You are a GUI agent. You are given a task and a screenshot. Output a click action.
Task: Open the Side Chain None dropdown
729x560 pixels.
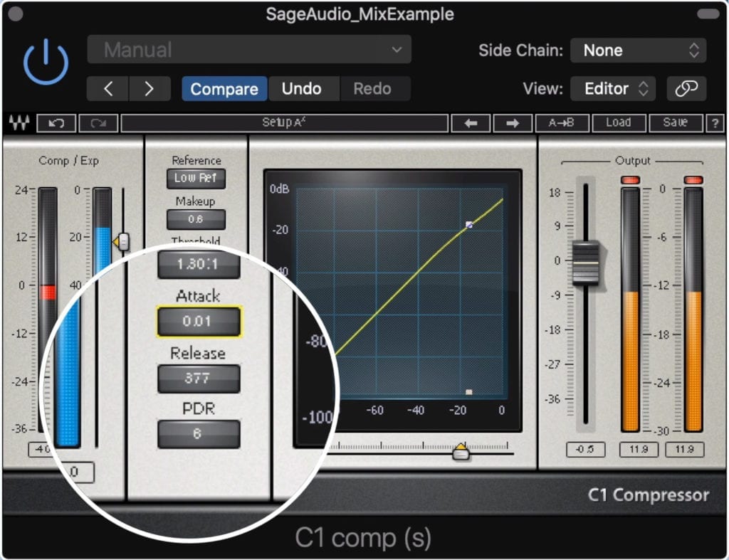(638, 50)
